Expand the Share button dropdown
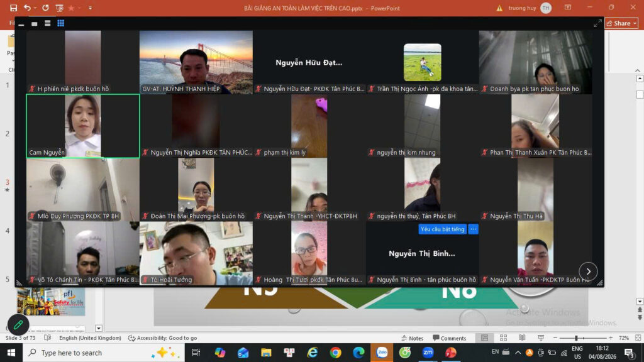Viewport: 644px width, 362px height. [x=635, y=23]
